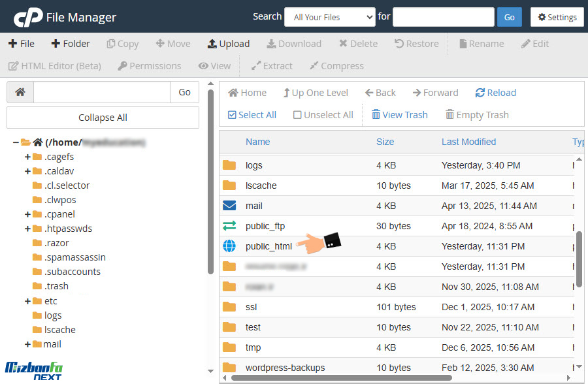This screenshot has width=588, height=384.
Task: Click the public_html globe icon
Action: 229,246
